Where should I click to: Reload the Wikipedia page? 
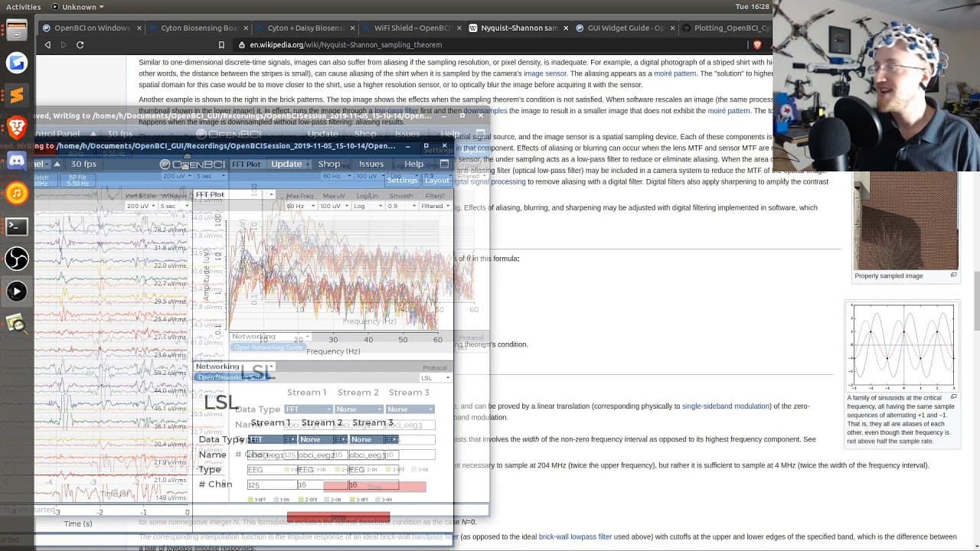tap(80, 45)
